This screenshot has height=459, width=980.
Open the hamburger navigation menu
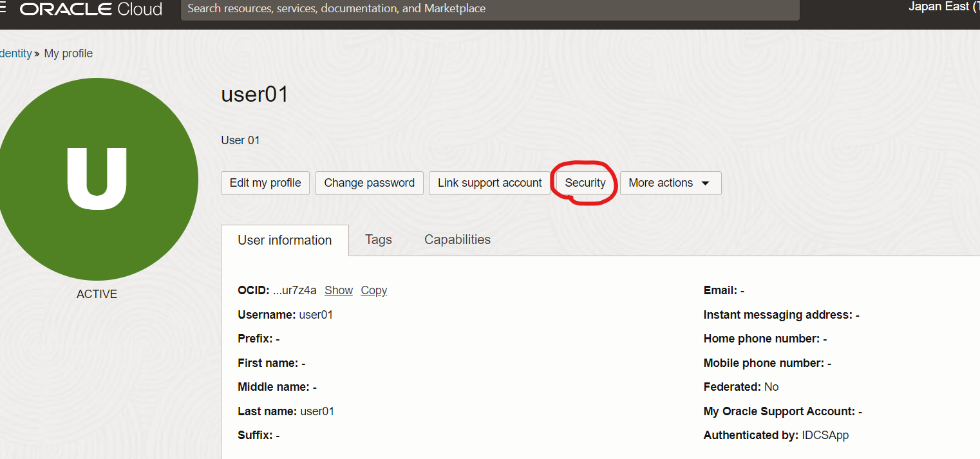[x=3, y=9]
